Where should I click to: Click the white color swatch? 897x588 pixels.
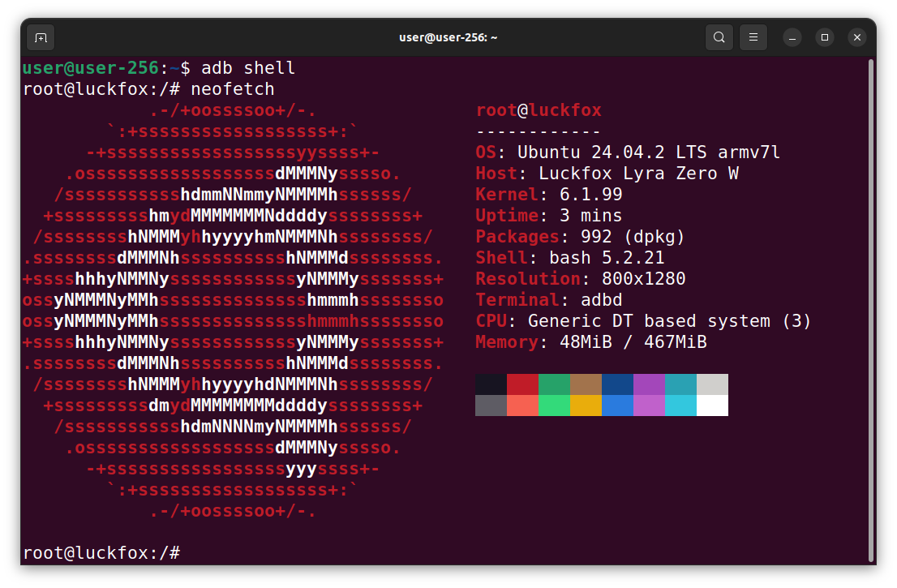(712, 406)
